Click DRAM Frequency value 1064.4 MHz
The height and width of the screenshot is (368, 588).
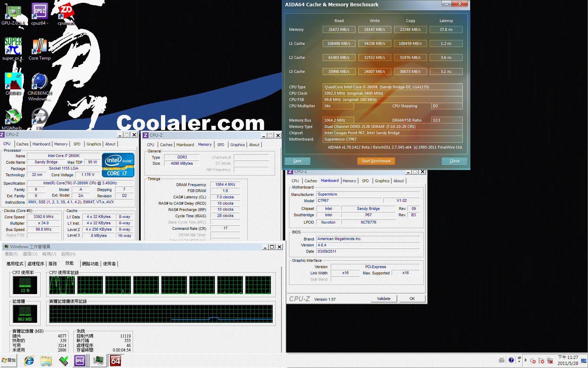pos(225,184)
